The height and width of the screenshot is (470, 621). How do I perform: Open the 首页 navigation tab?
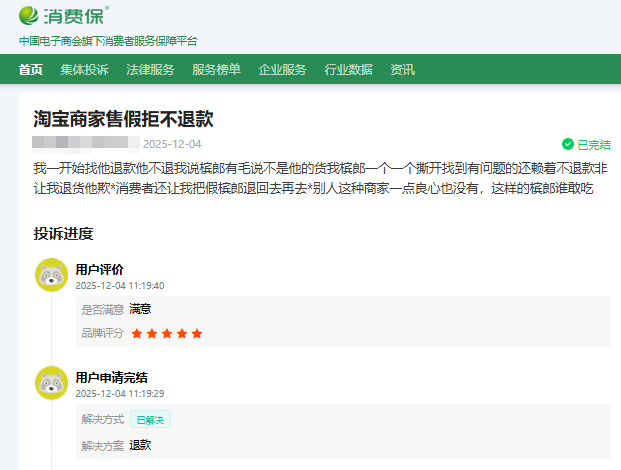point(31,70)
